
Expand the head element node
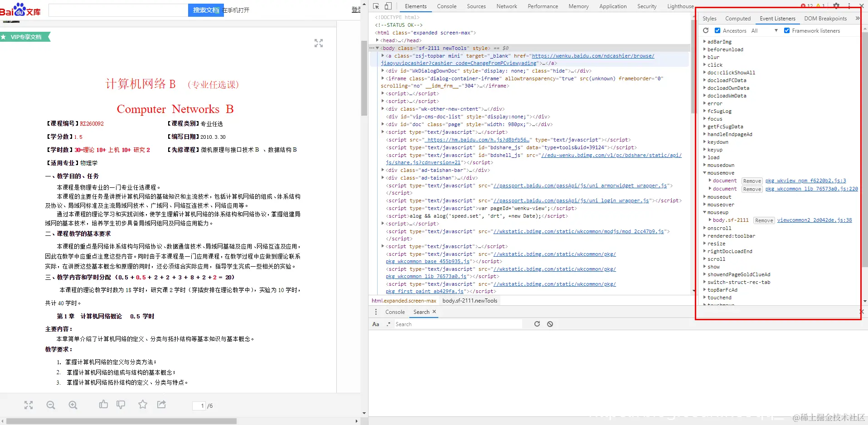coord(378,40)
